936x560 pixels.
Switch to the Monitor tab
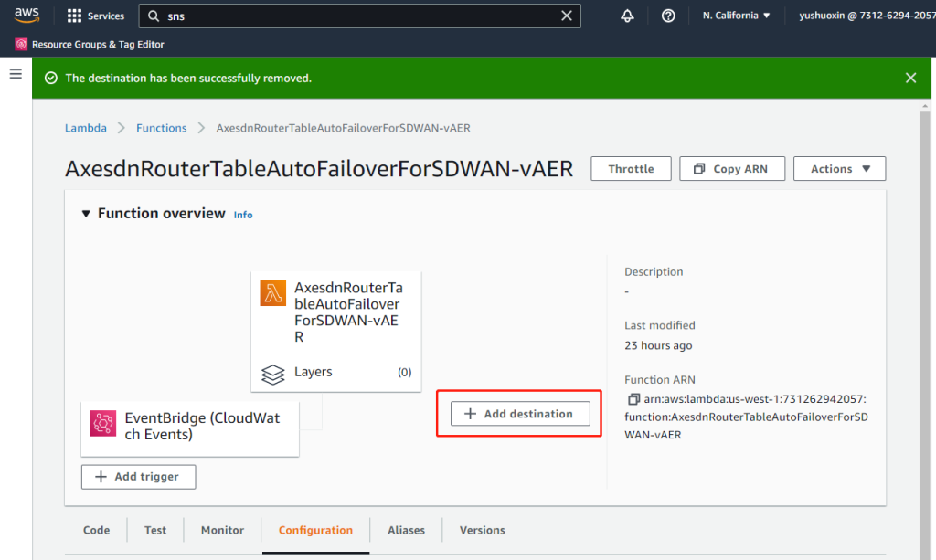coord(222,530)
